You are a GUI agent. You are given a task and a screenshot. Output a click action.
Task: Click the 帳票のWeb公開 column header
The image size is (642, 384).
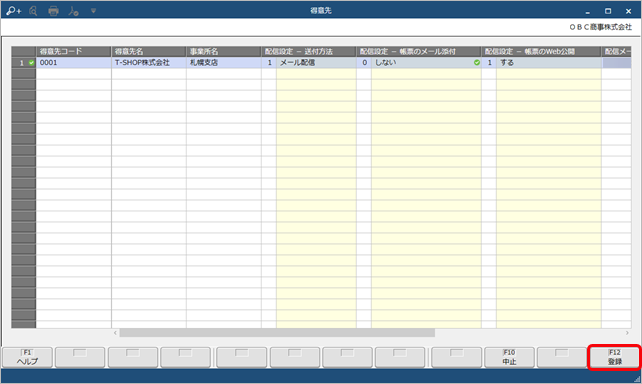point(541,52)
